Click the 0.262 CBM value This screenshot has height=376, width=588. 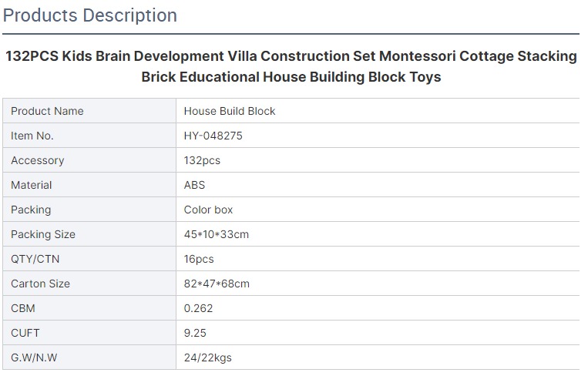pos(198,308)
